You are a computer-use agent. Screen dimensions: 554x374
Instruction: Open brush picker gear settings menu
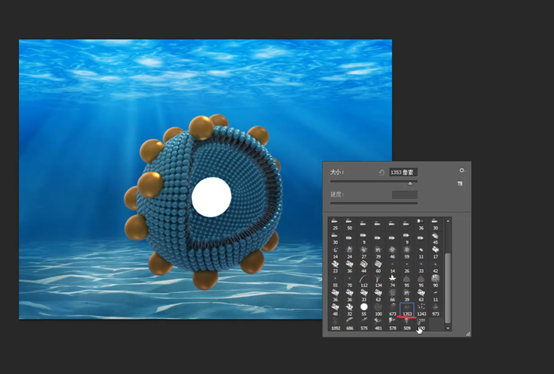(x=462, y=171)
